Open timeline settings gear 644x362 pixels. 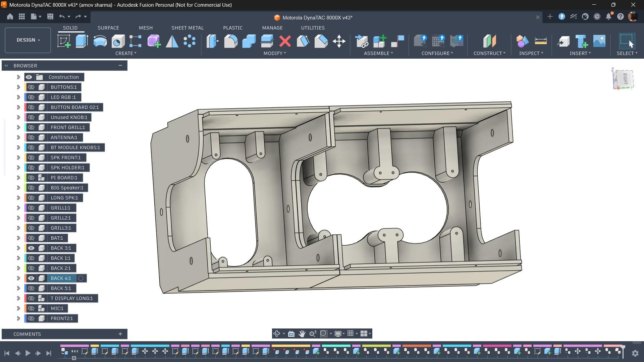pos(635,353)
